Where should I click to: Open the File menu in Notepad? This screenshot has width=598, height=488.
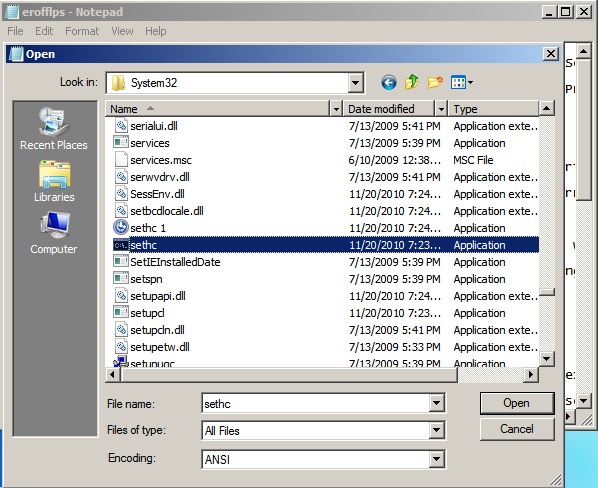tap(15, 31)
